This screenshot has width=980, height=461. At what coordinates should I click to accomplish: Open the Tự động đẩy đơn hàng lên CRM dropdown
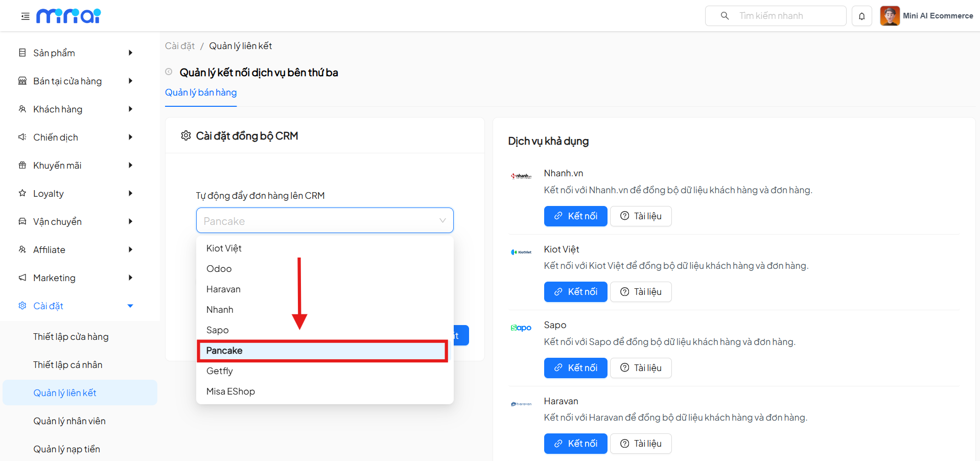[x=324, y=220]
